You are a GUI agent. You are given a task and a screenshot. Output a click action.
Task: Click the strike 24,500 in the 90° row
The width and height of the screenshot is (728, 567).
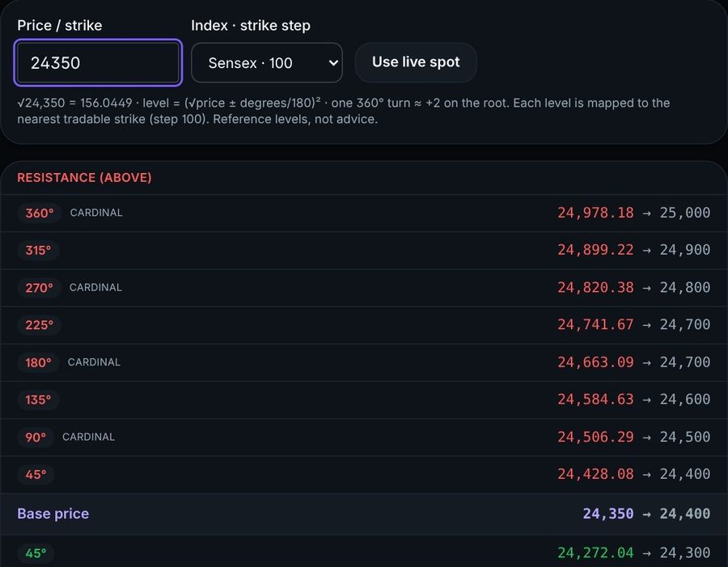(x=685, y=437)
